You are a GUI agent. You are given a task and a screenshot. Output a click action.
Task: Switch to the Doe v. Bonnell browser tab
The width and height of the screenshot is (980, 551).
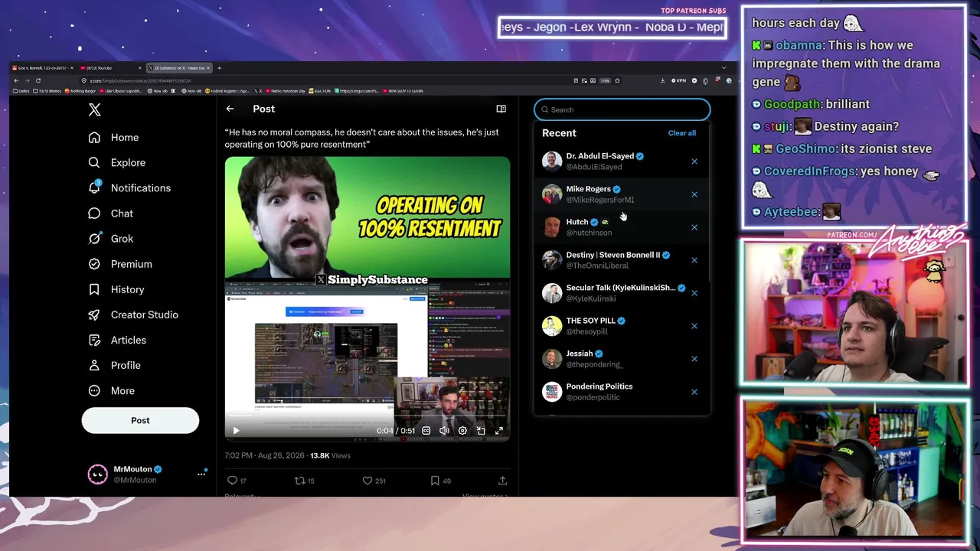[42, 68]
